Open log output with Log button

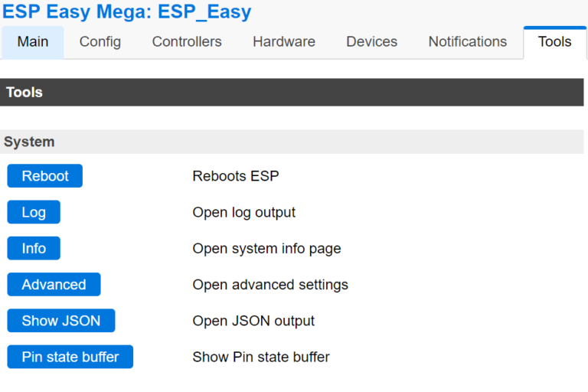tap(34, 212)
